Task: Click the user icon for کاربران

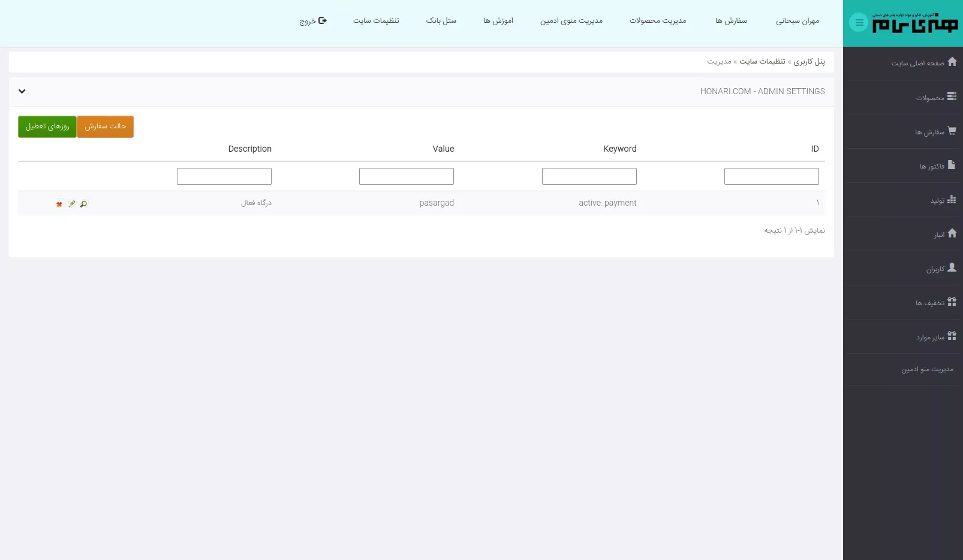Action: pos(952,267)
